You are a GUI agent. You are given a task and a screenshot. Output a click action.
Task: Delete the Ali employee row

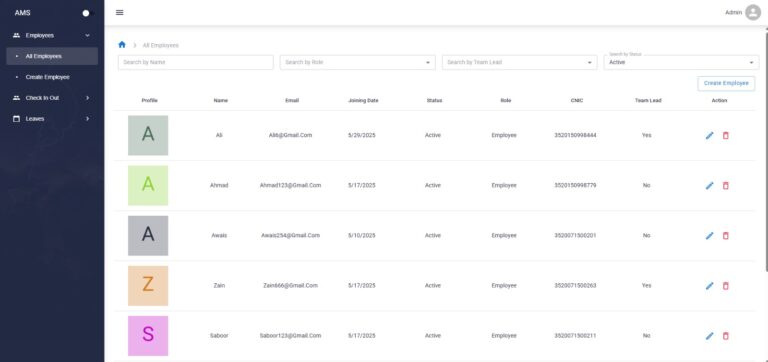[x=726, y=136]
